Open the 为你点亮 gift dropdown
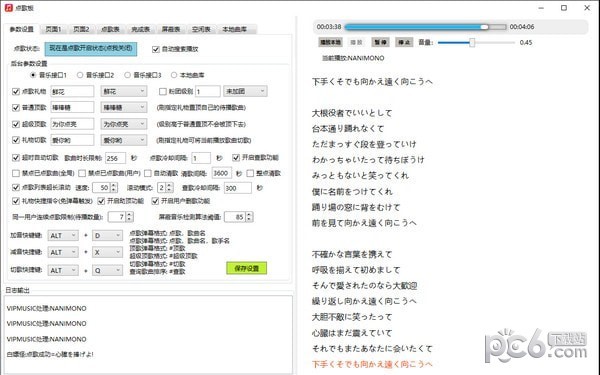The width and height of the screenshot is (600, 375). click(124, 124)
